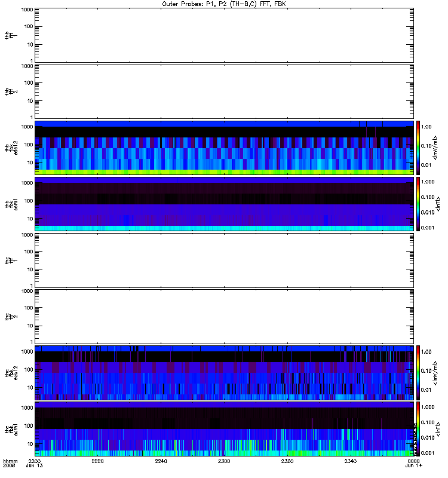
Task: Click the "0.100" value on thb scm1 color bar
Action: pos(428,197)
